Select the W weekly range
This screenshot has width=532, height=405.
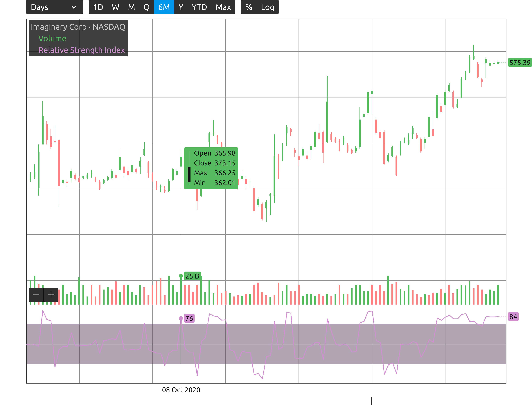pos(115,7)
